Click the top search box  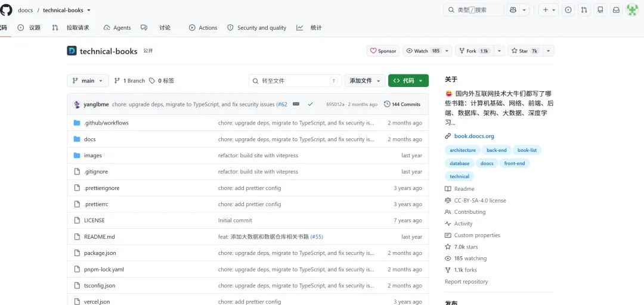[x=473, y=10]
